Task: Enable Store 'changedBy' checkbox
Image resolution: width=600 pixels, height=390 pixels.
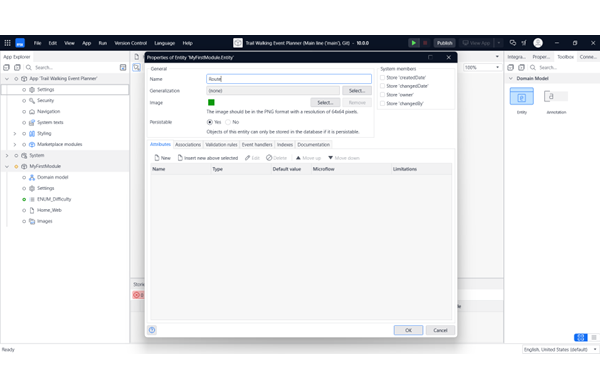Action: click(382, 103)
